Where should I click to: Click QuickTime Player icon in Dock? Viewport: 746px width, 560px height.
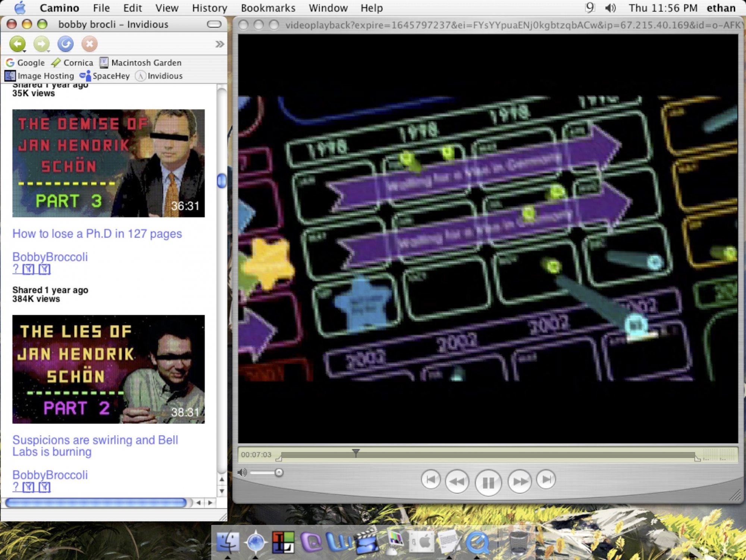[478, 541]
